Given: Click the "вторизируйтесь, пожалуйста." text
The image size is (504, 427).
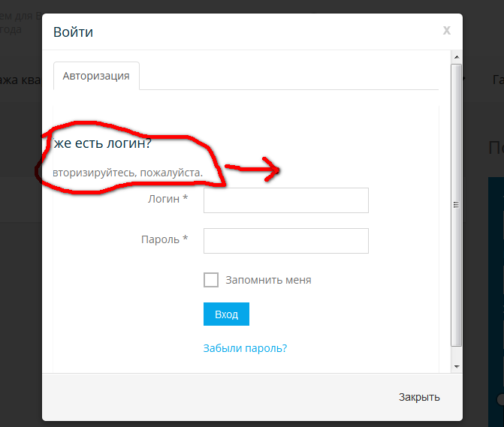Looking at the screenshot, I should tap(128, 173).
